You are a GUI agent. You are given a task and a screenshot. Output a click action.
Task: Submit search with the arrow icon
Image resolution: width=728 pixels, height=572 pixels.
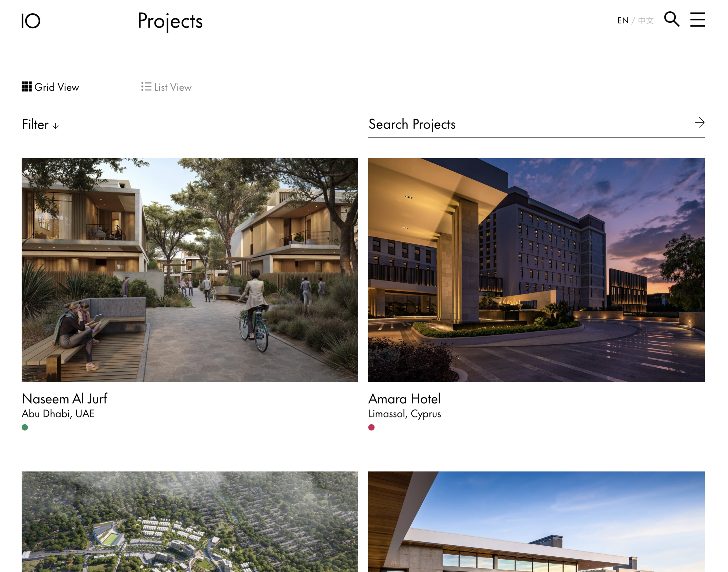tap(699, 122)
